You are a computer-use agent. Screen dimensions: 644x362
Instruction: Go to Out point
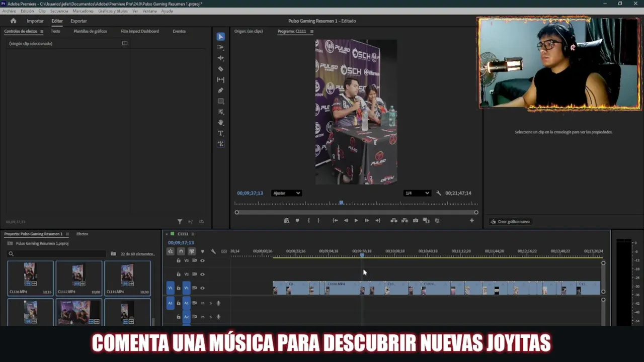(377, 220)
